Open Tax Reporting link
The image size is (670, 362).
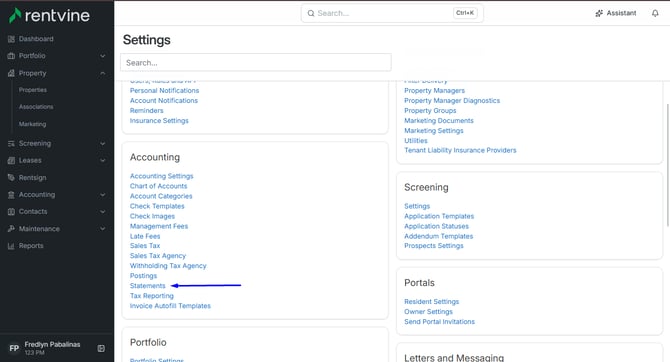[x=152, y=296]
